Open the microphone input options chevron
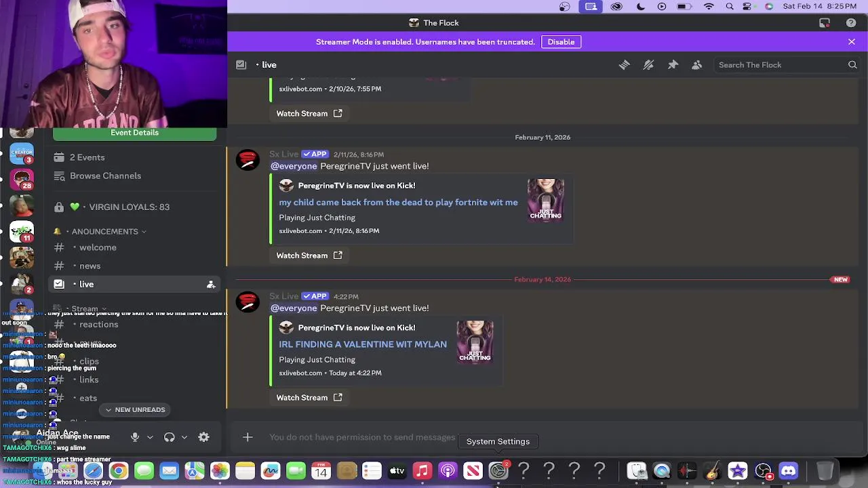The width and height of the screenshot is (868, 488). 150,437
